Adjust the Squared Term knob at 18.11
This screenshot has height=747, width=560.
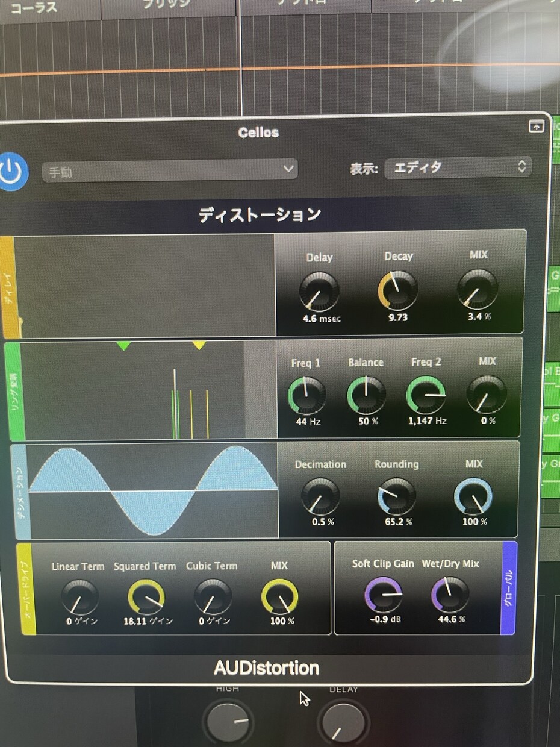pyautogui.click(x=146, y=598)
